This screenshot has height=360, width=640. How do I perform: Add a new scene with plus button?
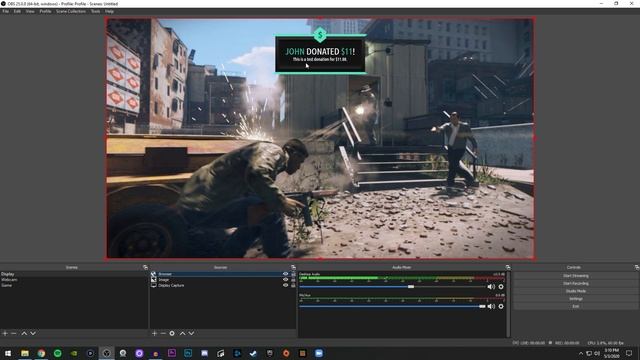[x=5, y=333]
